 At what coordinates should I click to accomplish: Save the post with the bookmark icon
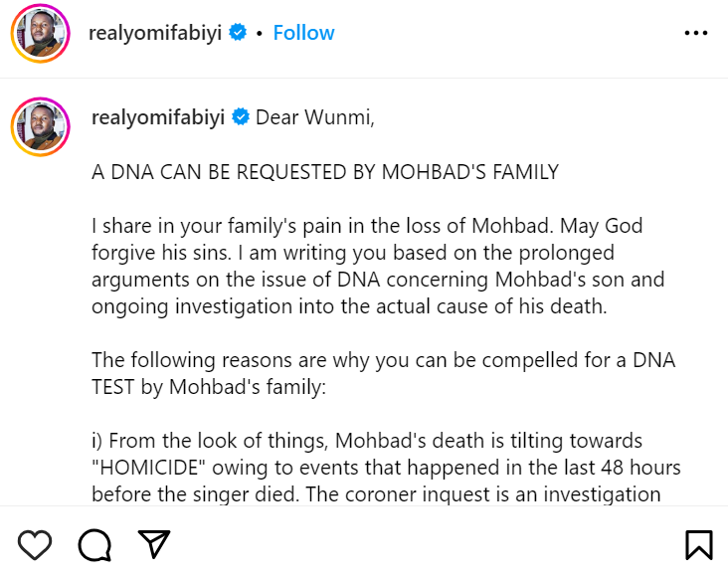tap(698, 544)
